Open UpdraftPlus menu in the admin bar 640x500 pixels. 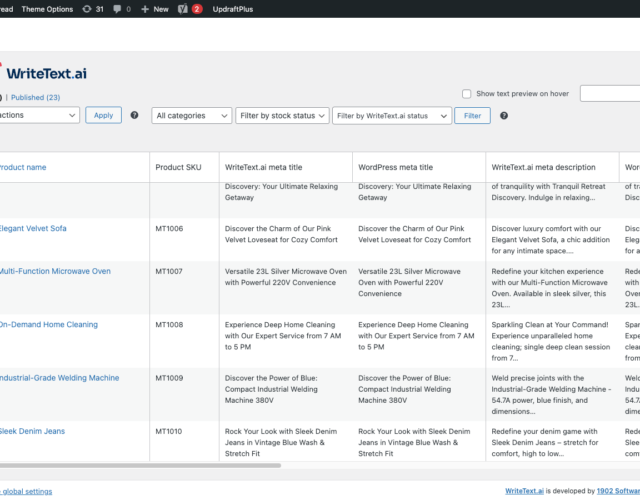(x=232, y=9)
